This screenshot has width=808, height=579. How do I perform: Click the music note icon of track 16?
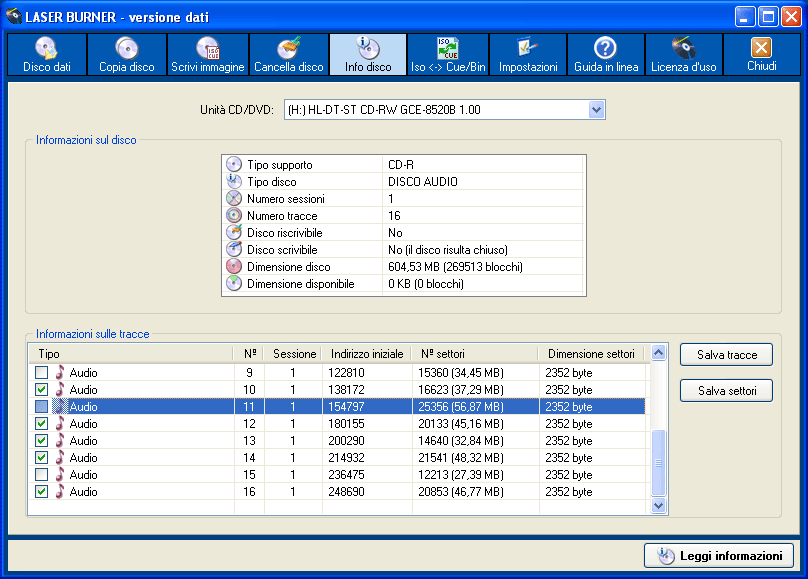click(x=60, y=491)
